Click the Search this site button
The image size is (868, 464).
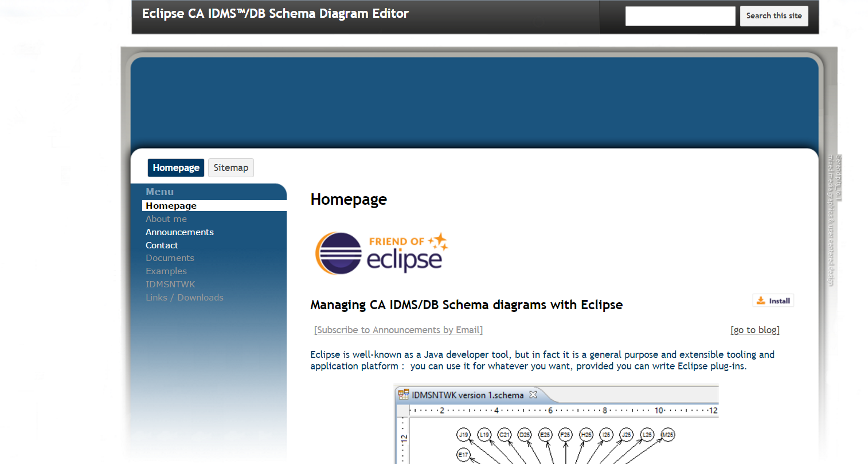coord(774,16)
